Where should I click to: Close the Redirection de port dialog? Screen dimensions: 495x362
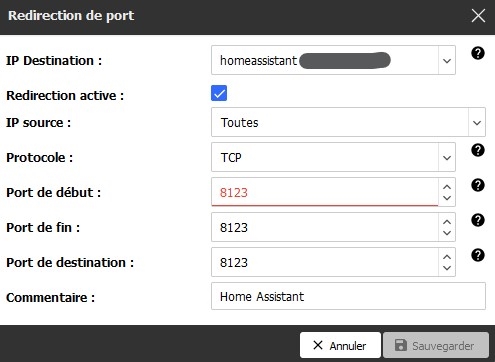(478, 16)
